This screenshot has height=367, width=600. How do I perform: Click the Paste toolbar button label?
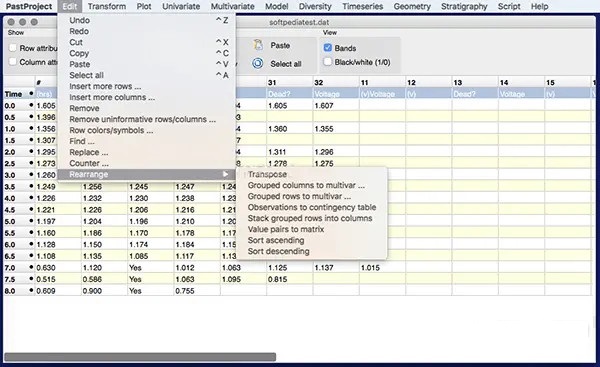point(280,46)
